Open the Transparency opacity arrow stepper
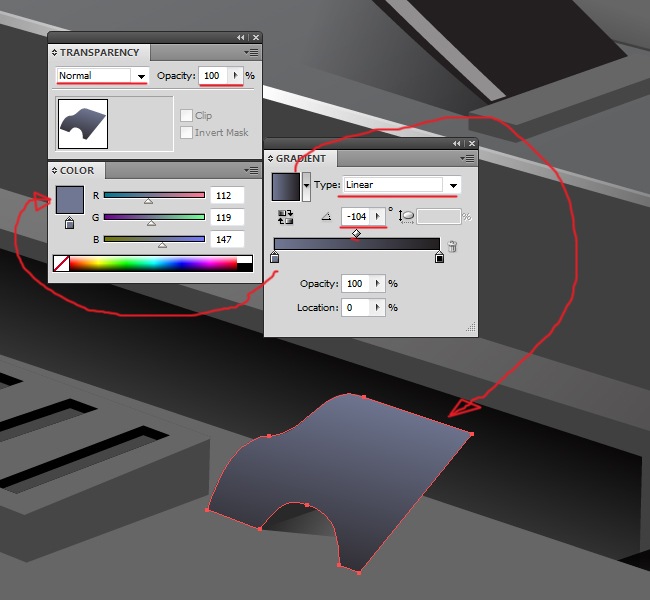Screen dimensions: 650x600 coord(235,75)
